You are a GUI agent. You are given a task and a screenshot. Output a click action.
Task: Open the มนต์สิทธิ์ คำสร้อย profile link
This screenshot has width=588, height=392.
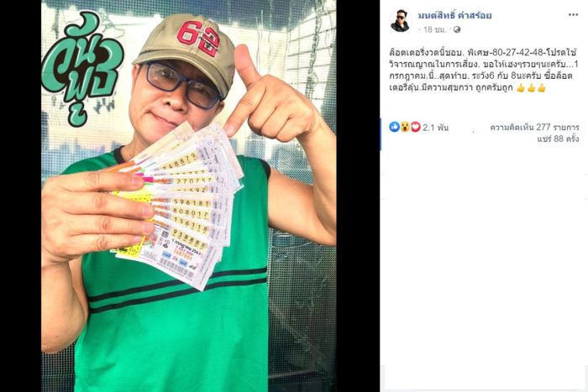pyautogui.click(x=455, y=15)
